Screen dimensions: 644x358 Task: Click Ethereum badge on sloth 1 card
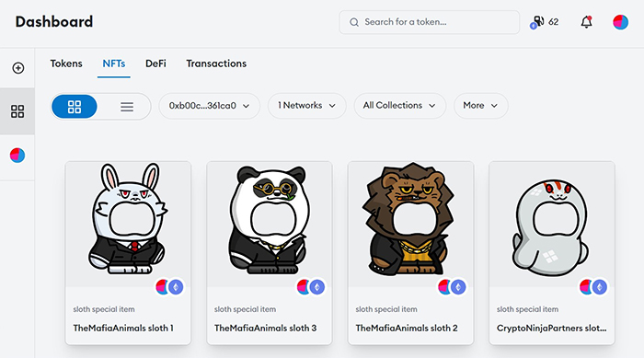click(177, 287)
